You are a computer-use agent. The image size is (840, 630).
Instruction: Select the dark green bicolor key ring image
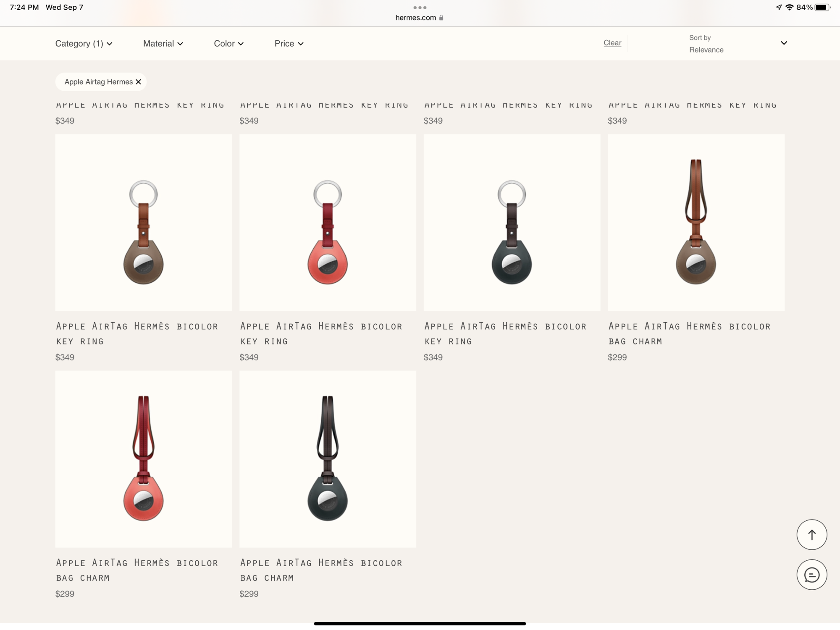pyautogui.click(x=512, y=223)
